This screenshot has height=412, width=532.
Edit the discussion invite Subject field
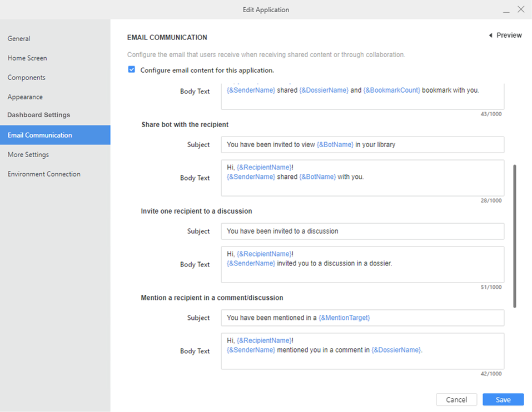pos(362,232)
